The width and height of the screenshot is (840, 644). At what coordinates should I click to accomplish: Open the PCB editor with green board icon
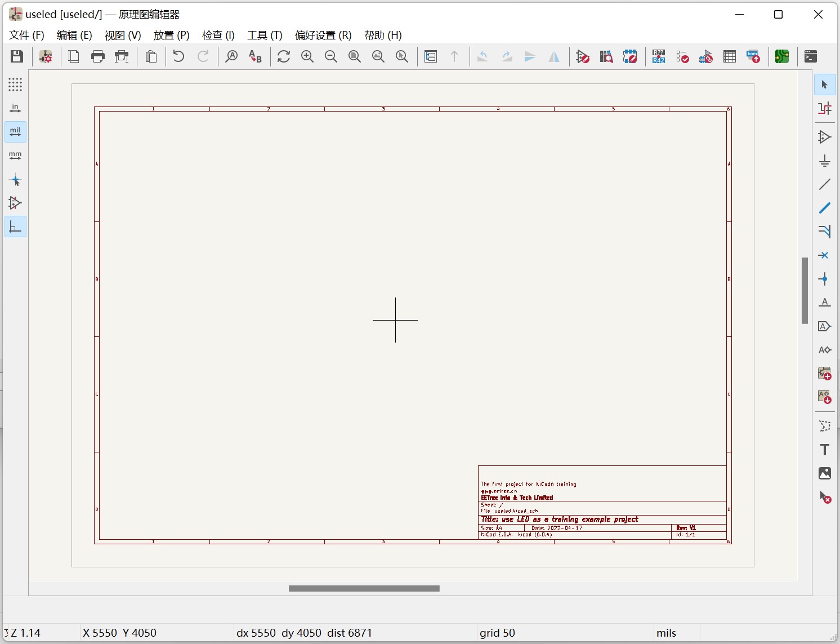click(782, 56)
